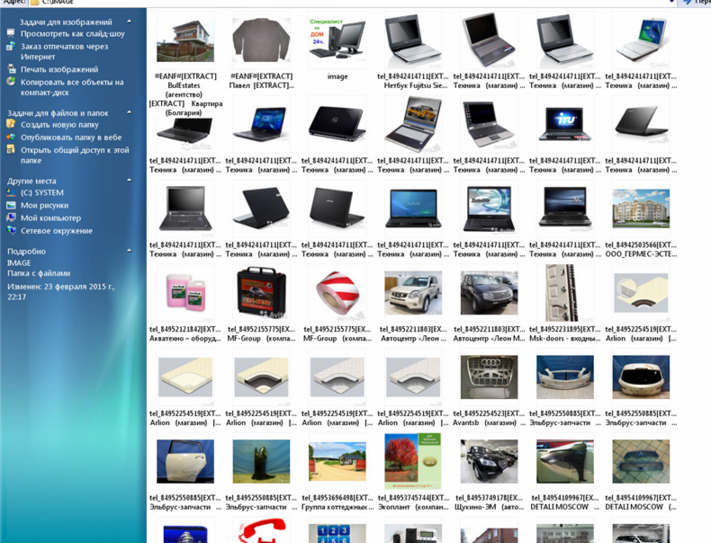This screenshot has height=543, width=711.
Task: Collapse the 'Задачи для изображений' section
Action: (129, 21)
